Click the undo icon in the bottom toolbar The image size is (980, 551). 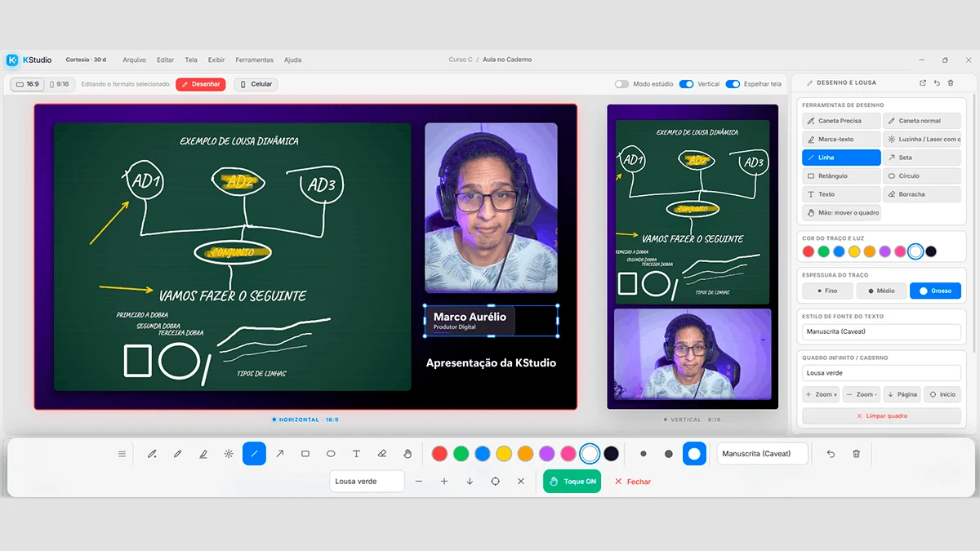point(831,454)
